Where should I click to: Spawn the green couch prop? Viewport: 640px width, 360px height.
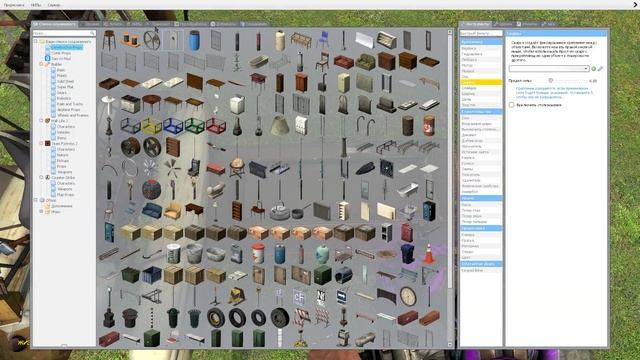coord(365,62)
